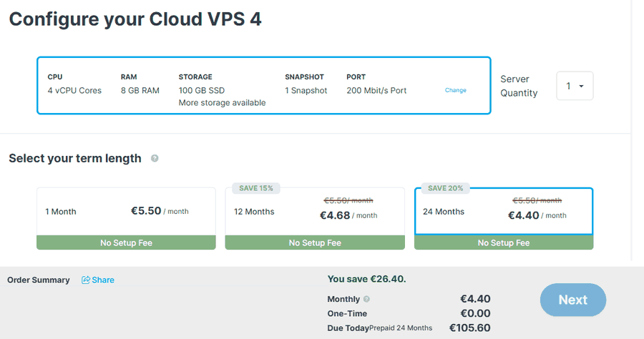Click the help icon beside term length
This screenshot has height=339, width=644.
coord(155,159)
